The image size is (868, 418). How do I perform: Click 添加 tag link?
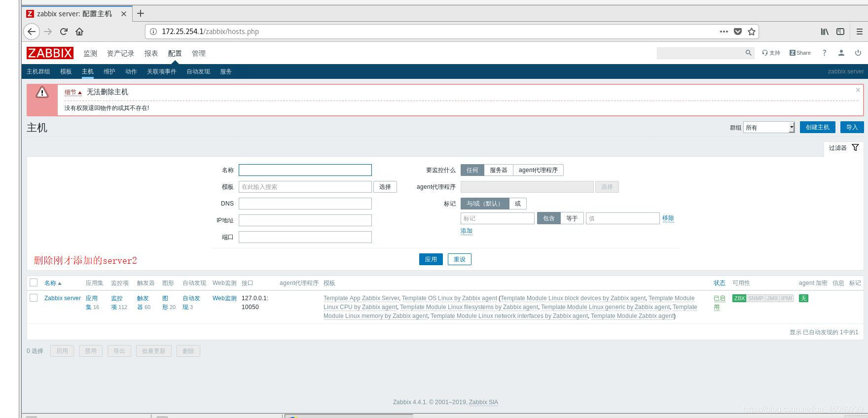click(x=467, y=231)
